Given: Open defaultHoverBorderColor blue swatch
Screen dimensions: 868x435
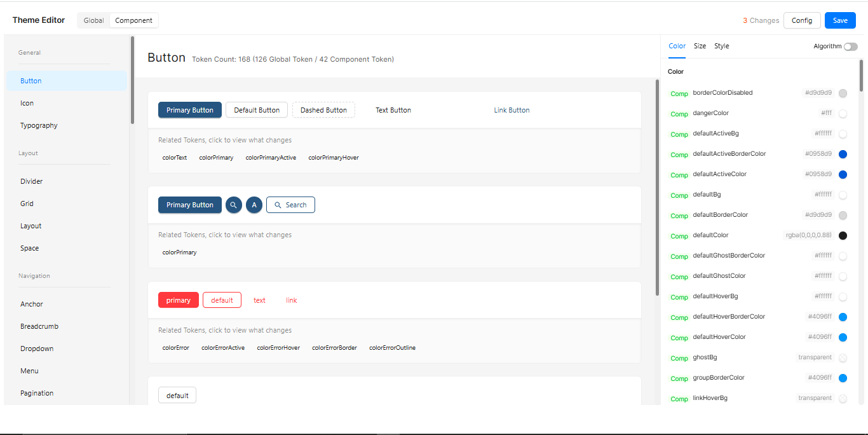Looking at the screenshot, I should click(x=843, y=317).
